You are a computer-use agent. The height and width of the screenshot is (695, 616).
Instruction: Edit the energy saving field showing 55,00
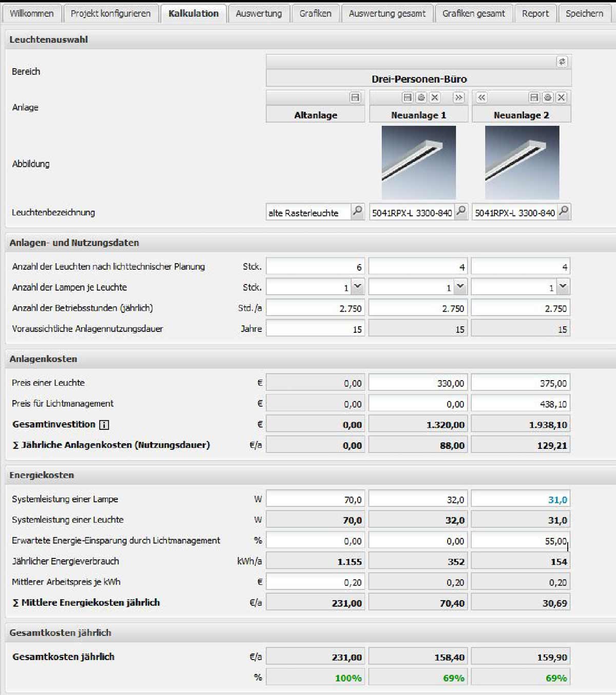[x=521, y=541]
